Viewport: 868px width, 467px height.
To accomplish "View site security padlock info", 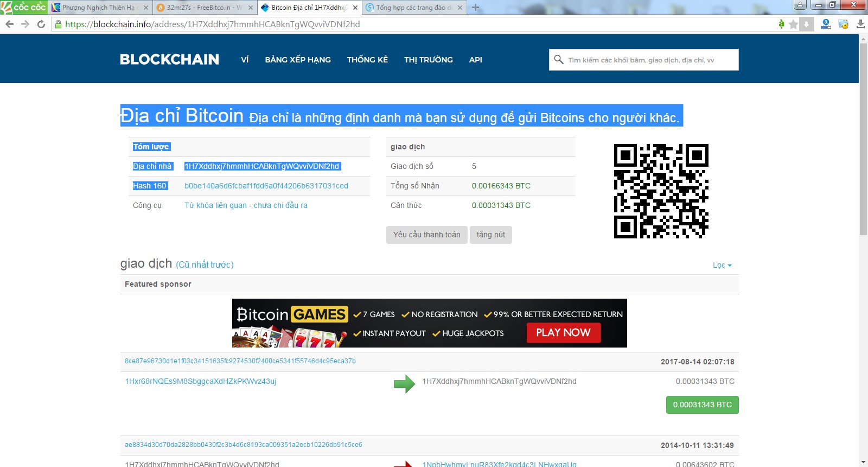I will (58, 24).
